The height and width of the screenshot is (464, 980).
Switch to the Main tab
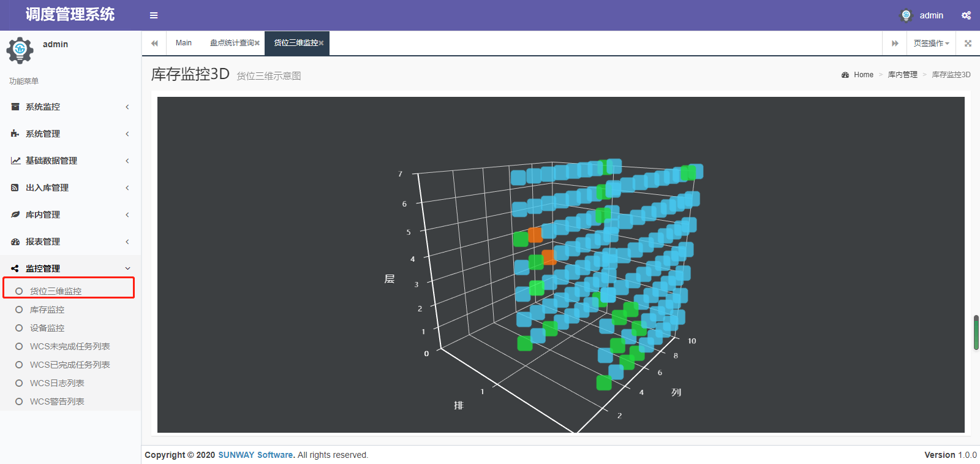click(184, 44)
